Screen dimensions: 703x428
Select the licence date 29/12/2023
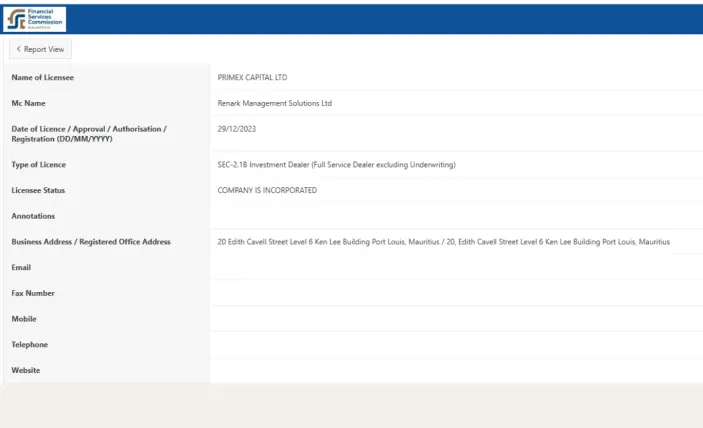tap(237, 129)
